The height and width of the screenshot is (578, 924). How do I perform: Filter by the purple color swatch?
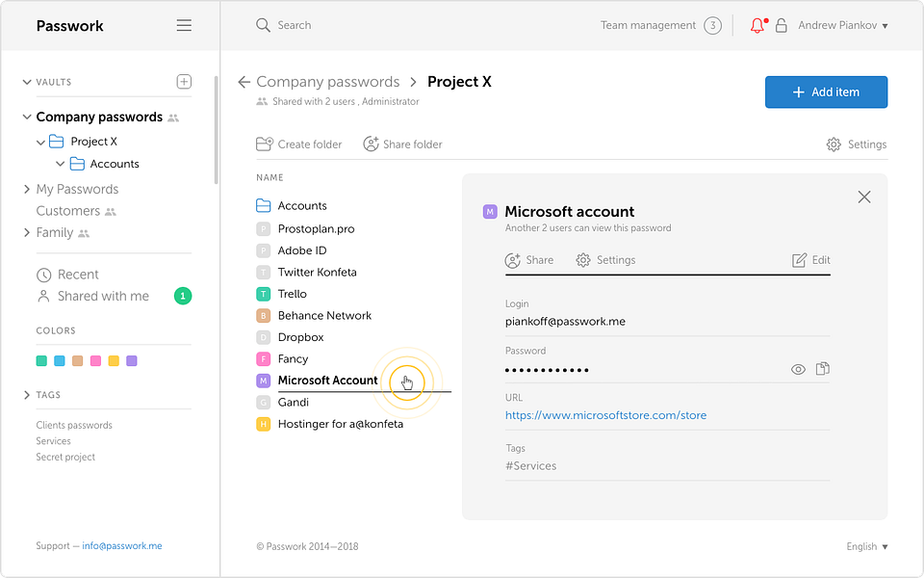132,361
